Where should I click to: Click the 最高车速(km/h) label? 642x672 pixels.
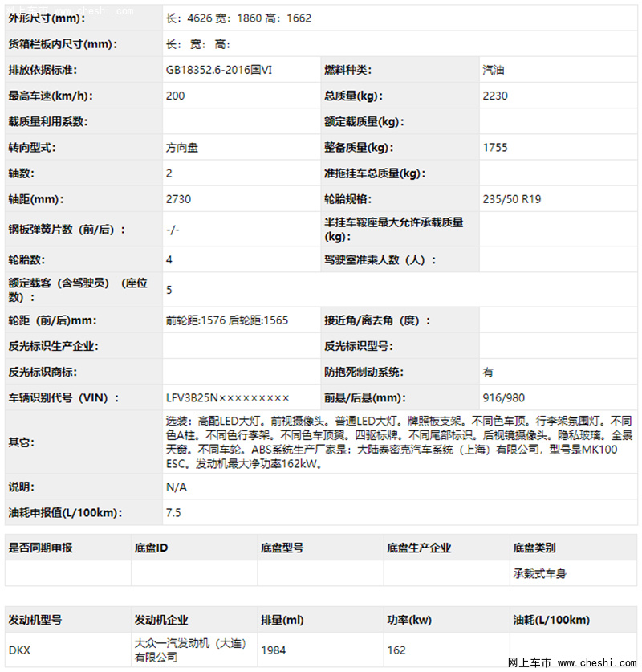51,96
